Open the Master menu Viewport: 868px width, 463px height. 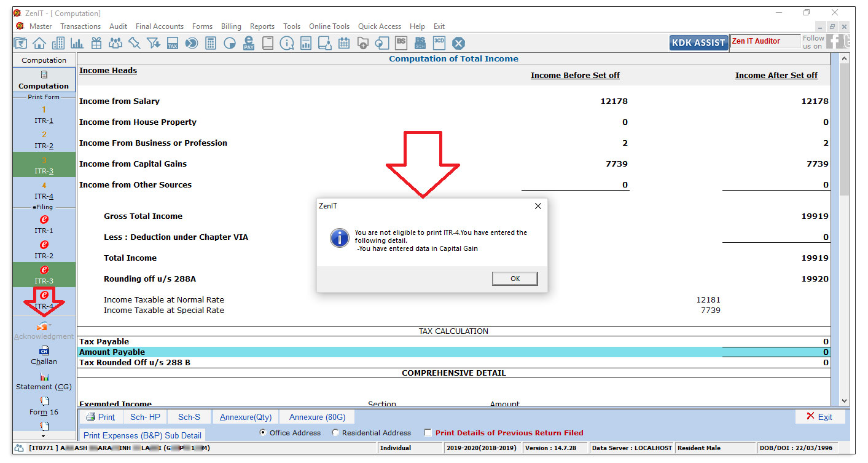click(41, 26)
